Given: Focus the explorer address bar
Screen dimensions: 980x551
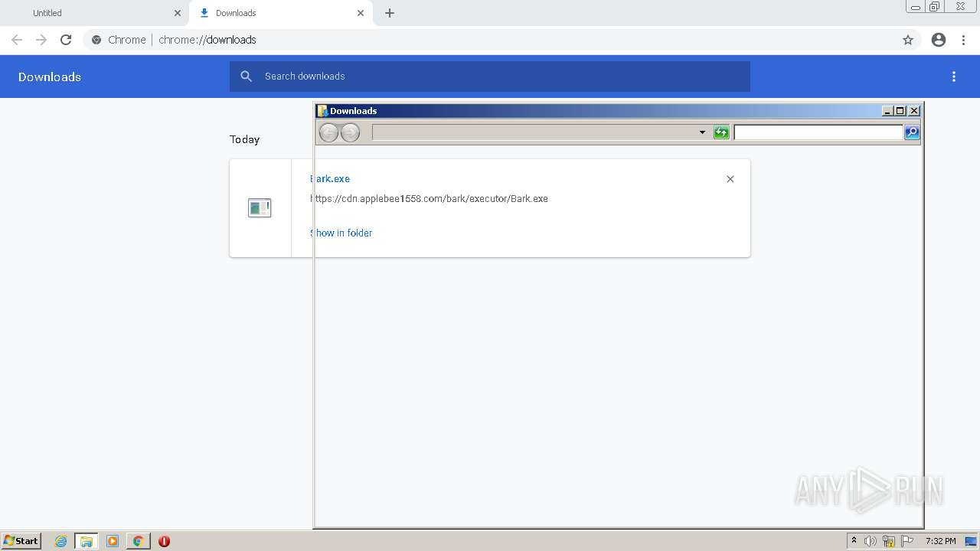Looking at the screenshot, I should [x=534, y=132].
